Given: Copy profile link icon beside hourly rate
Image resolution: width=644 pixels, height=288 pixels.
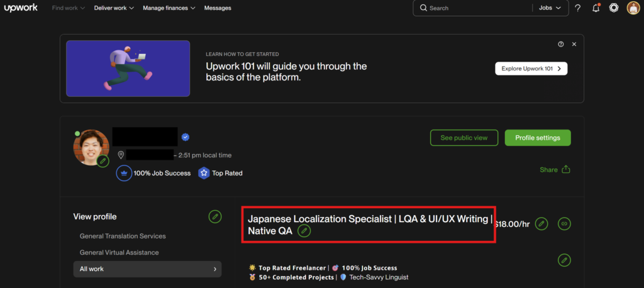Looking at the screenshot, I should click(564, 223).
